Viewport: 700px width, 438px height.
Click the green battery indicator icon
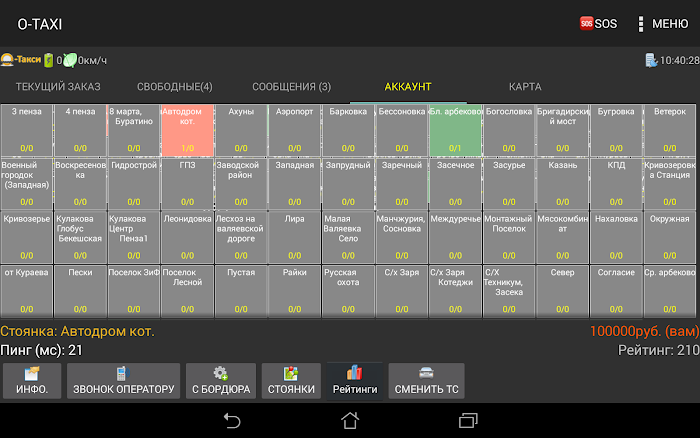pyautogui.click(x=48, y=60)
